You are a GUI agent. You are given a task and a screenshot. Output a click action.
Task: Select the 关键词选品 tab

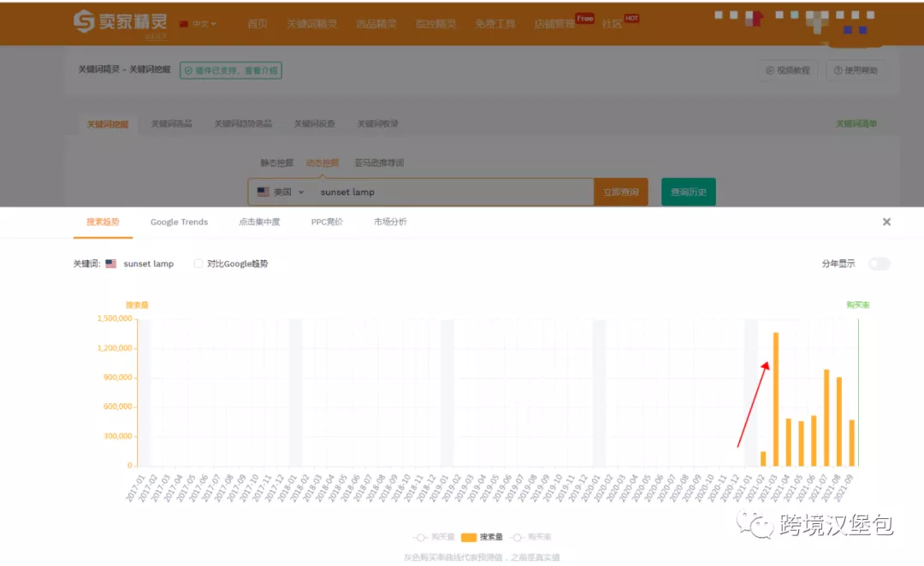point(171,123)
